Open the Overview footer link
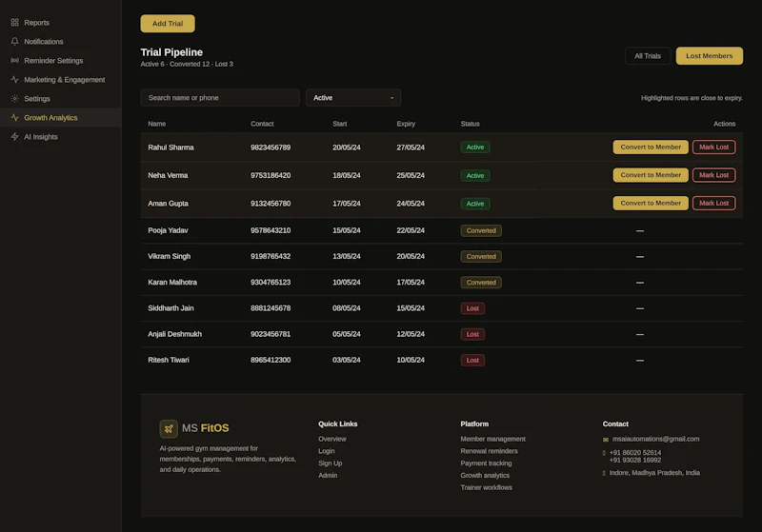 click(x=331, y=439)
